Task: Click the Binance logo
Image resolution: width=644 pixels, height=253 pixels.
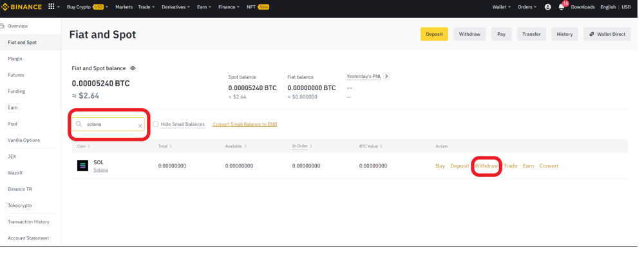Action: [22, 7]
